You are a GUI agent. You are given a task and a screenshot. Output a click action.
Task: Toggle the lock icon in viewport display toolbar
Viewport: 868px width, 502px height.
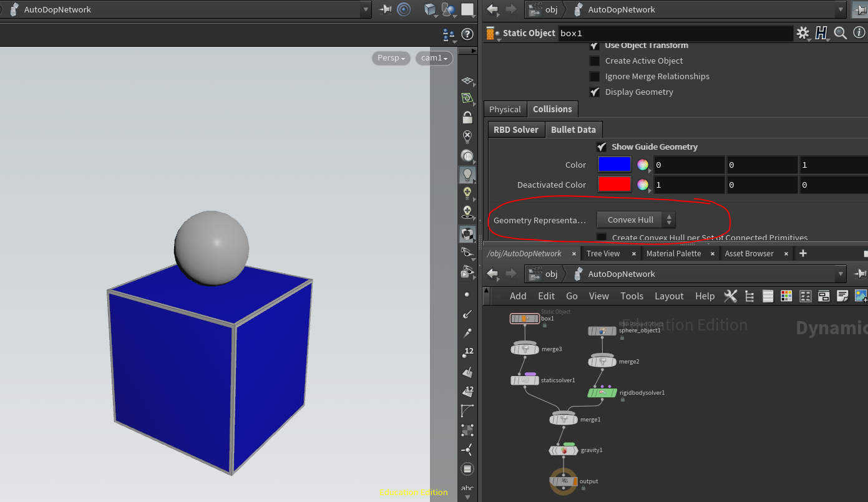pyautogui.click(x=467, y=117)
